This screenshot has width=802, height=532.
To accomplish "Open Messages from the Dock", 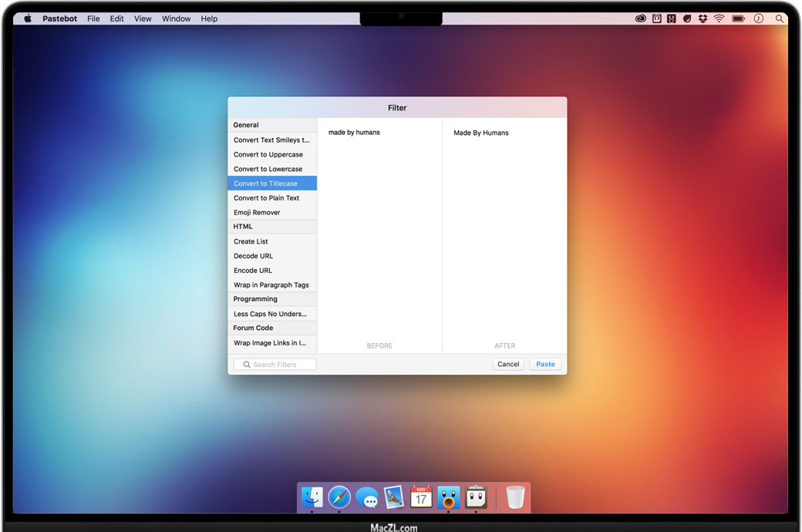I will point(367,497).
